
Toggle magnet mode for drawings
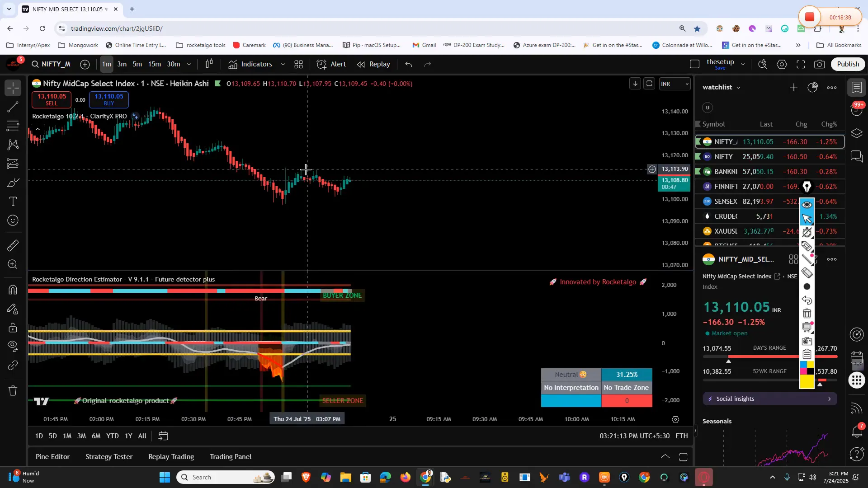click(x=13, y=290)
